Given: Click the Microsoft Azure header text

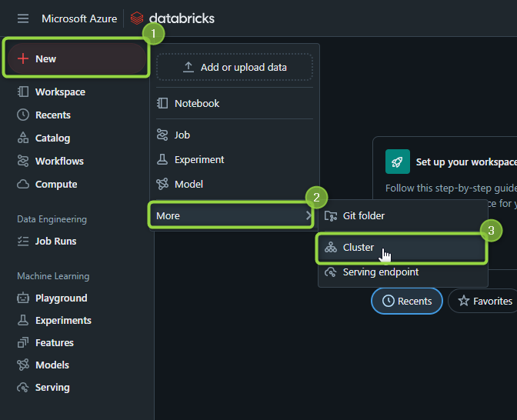Looking at the screenshot, I should (79, 18).
